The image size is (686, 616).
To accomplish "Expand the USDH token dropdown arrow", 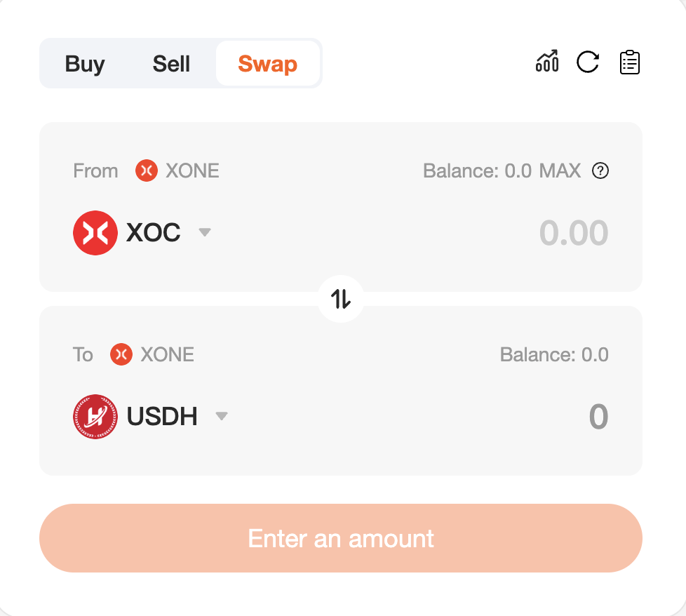I will [x=222, y=415].
